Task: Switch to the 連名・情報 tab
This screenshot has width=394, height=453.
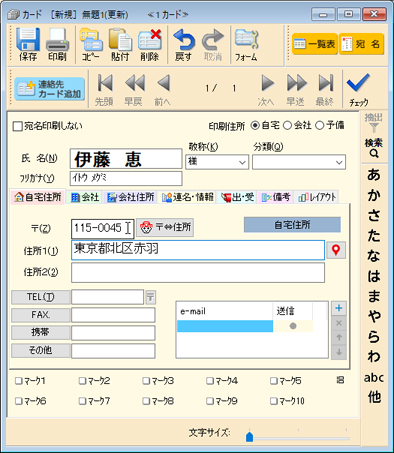Action: [x=187, y=197]
